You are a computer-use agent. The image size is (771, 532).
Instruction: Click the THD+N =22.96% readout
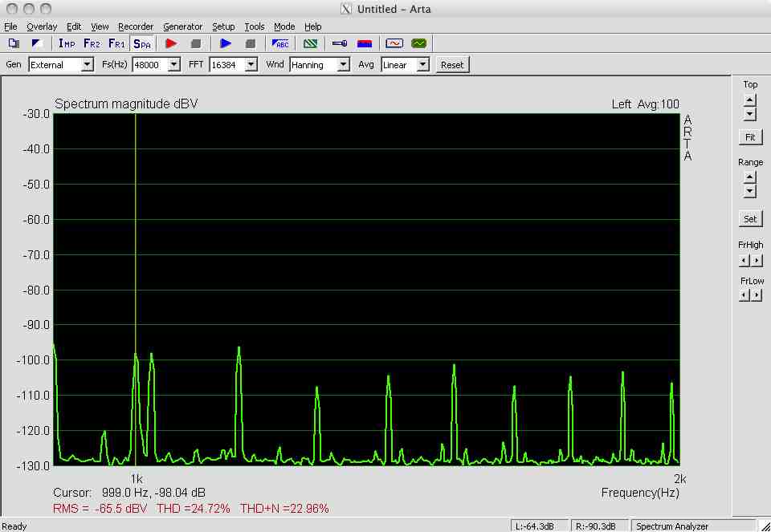coord(284,509)
